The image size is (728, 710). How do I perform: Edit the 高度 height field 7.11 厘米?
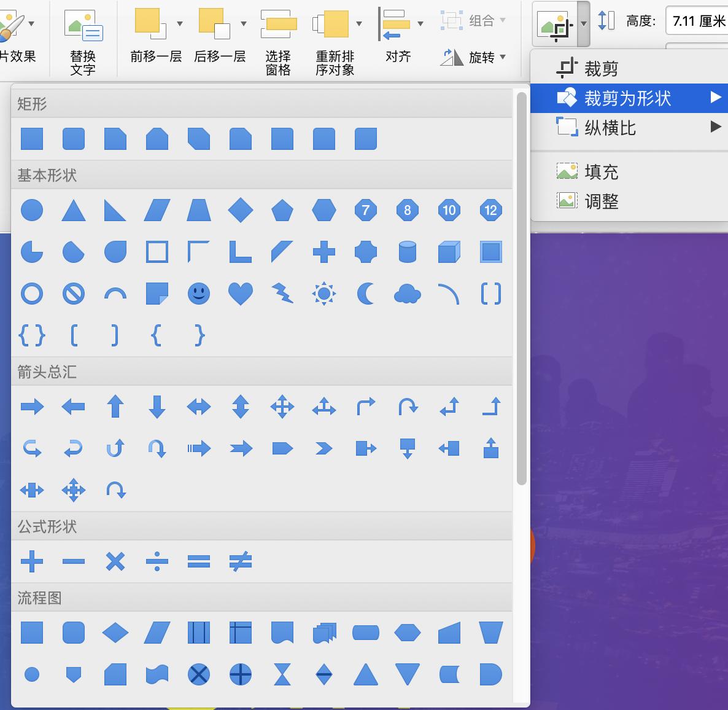[697, 20]
